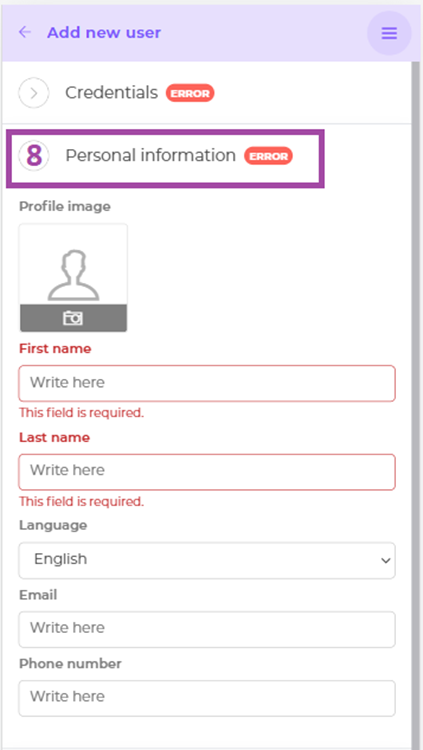
Task: Select the profile image placeholder
Action: [73, 277]
